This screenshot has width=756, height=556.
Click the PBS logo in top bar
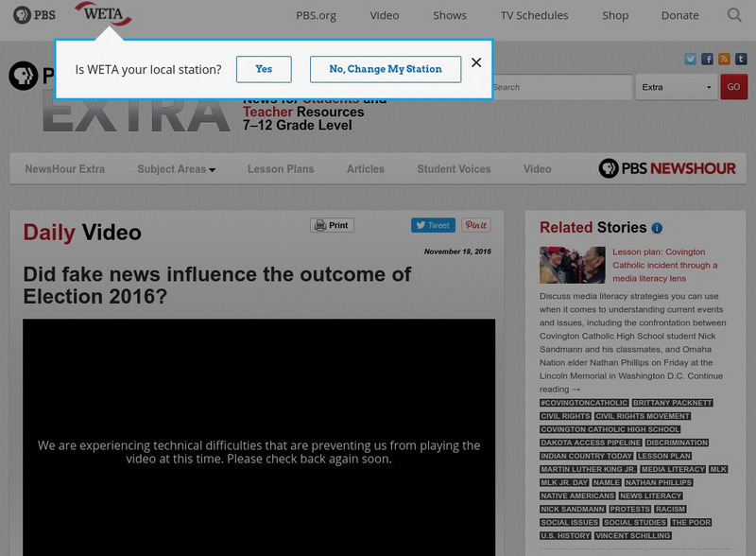tap(34, 15)
